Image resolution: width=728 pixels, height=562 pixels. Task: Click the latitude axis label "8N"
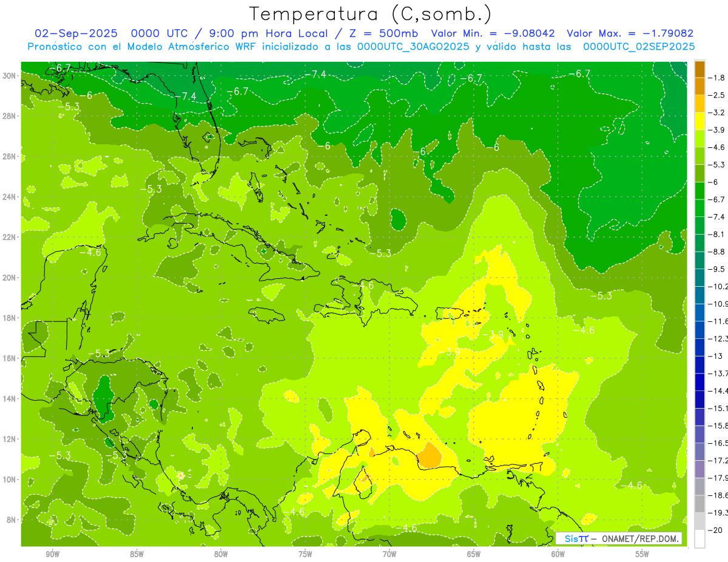point(12,520)
